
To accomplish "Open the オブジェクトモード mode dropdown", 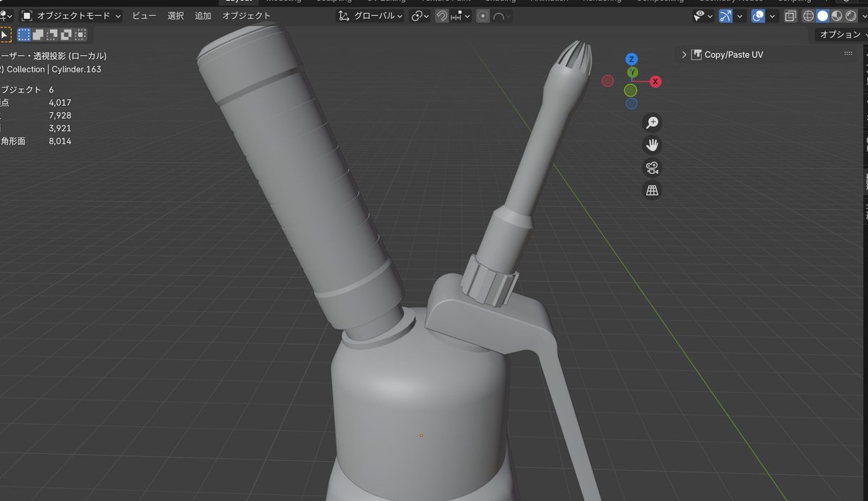I will click(72, 15).
